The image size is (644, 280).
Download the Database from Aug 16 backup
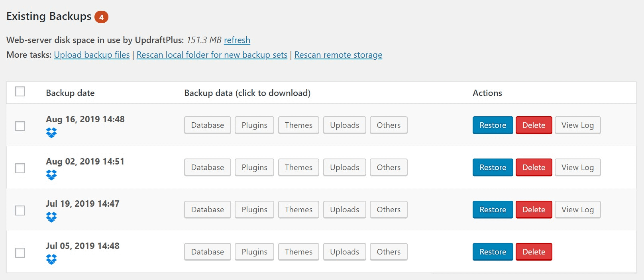tap(207, 125)
